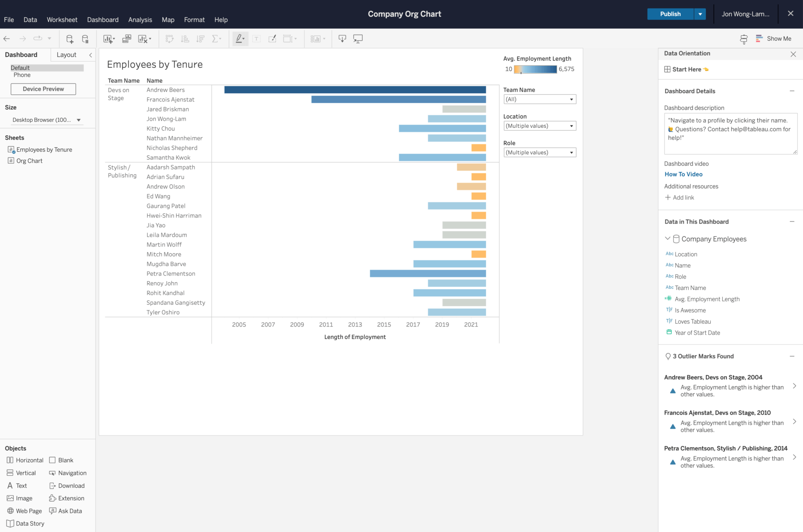Click the new worksheet icon

click(x=108, y=39)
